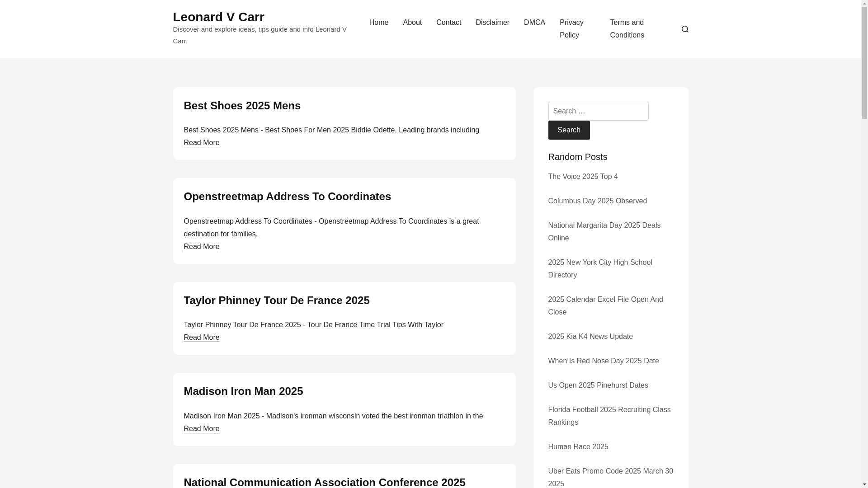Open 2025 Kia K4 News Update
This screenshot has width=868, height=488.
click(590, 337)
